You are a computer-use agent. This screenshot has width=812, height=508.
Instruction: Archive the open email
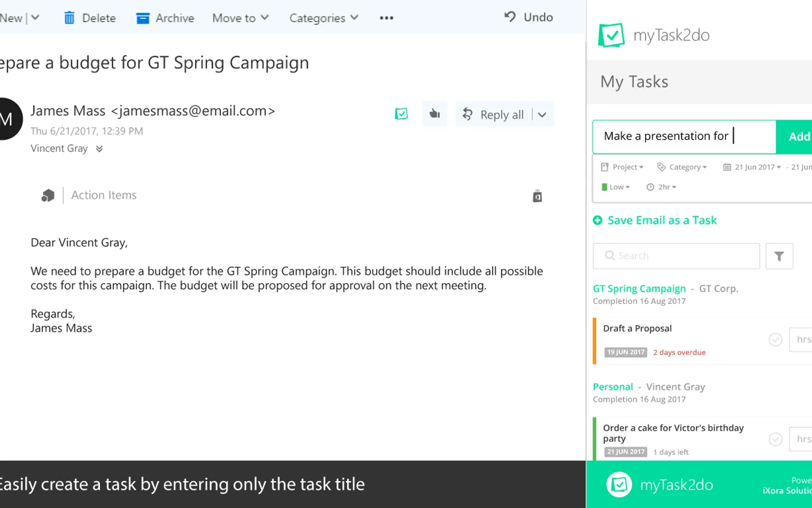pyautogui.click(x=165, y=18)
